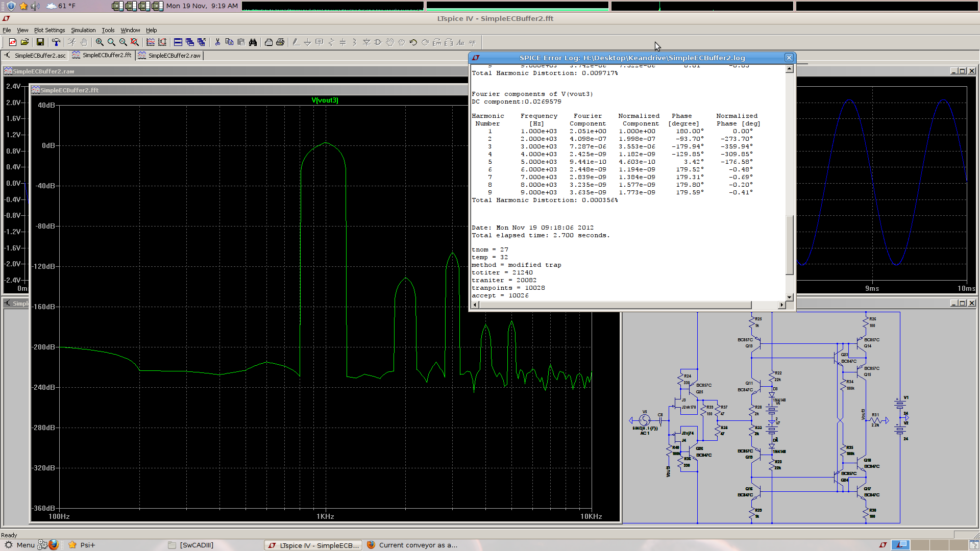Click the SPICE directive .op icon

pos(472,42)
